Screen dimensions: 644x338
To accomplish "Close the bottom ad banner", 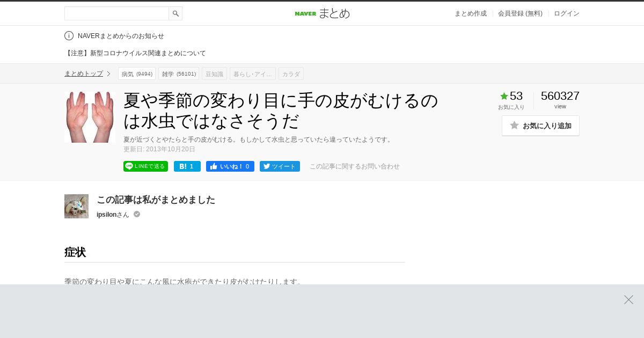I will click(x=628, y=299).
